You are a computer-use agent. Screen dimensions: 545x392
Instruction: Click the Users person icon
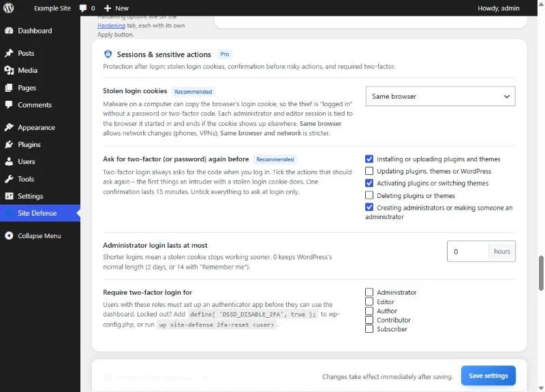click(9, 161)
